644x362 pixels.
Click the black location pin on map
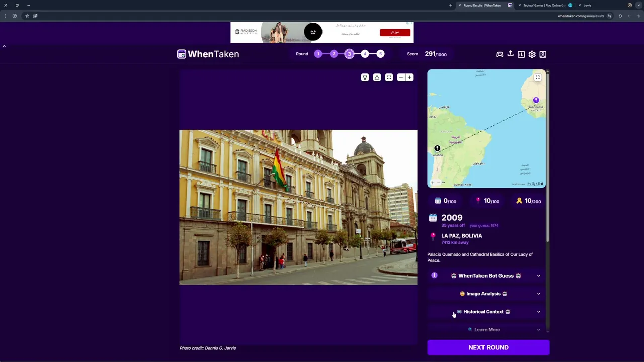437,149
